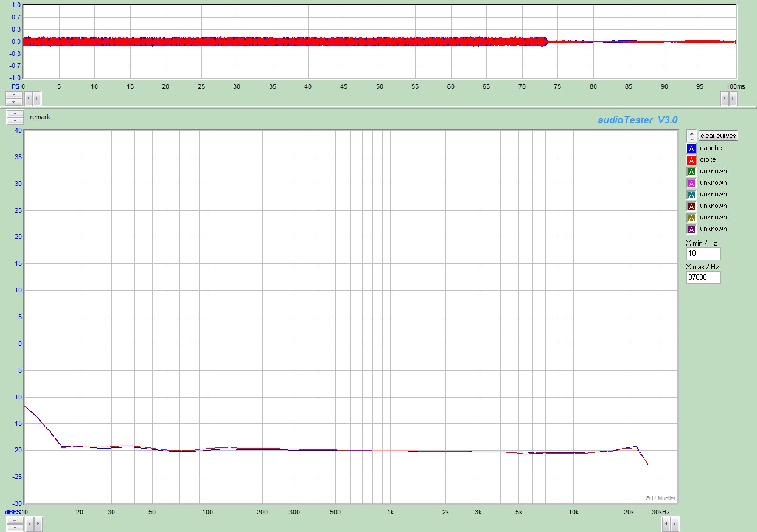Select the magenta unknown curve swatch

691,183
